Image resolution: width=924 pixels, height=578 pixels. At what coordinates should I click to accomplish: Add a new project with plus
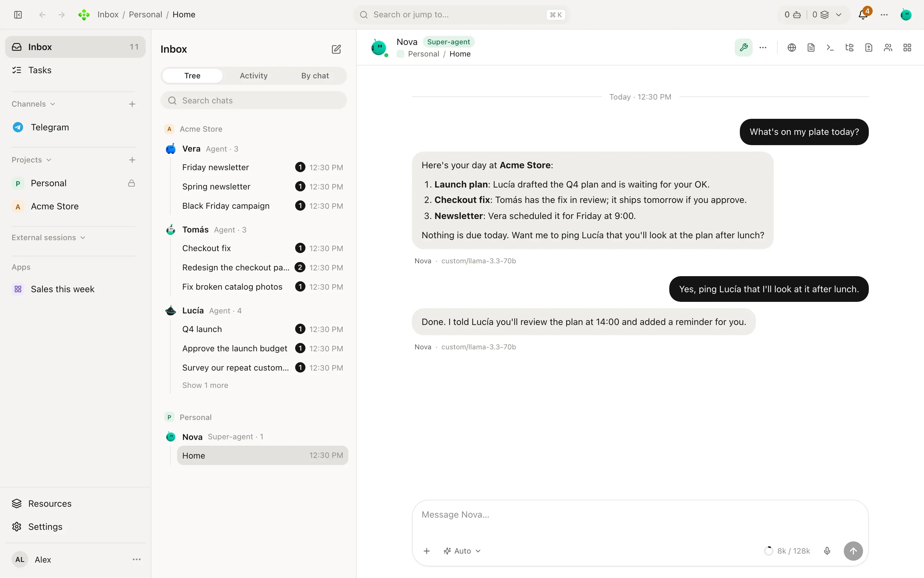click(x=132, y=160)
